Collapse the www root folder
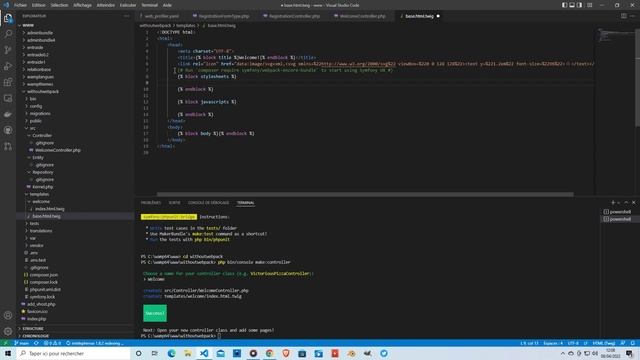Viewport: 640px width, 360px height. [76, 25]
